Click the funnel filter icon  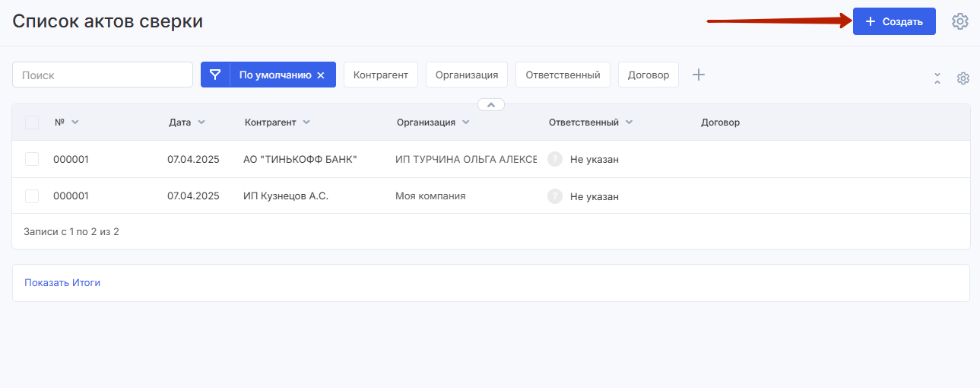215,75
